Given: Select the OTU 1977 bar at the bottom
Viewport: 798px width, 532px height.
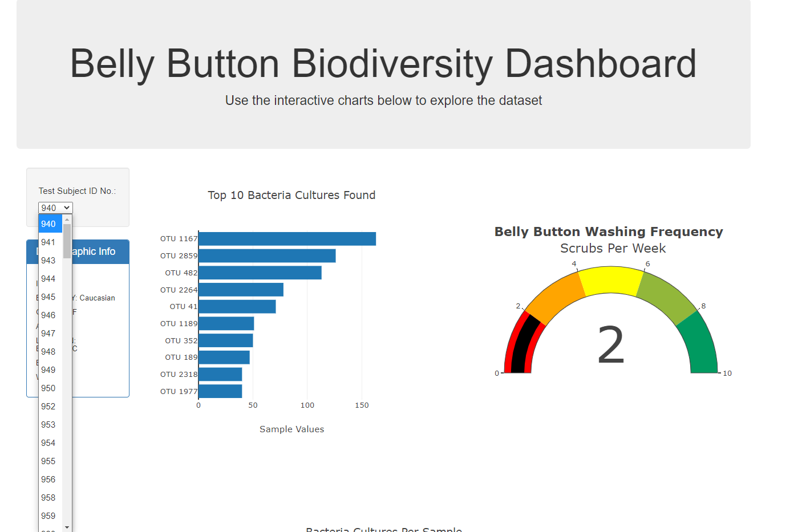Looking at the screenshot, I should (220, 391).
